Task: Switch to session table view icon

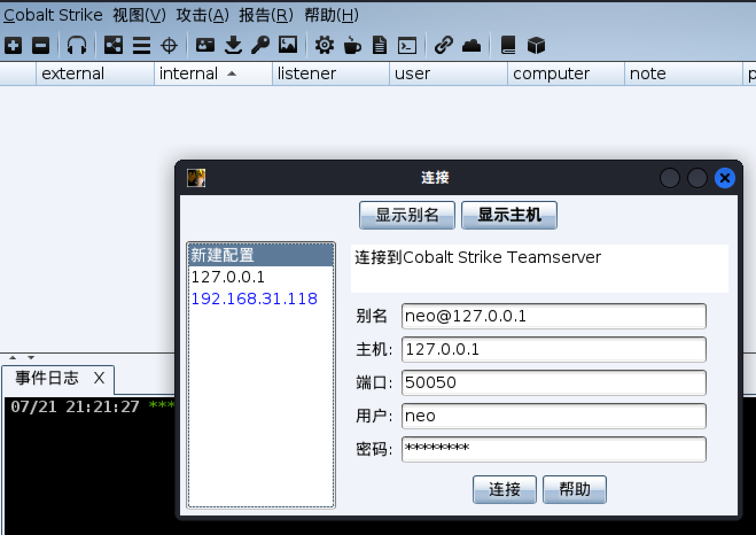Action: (142, 45)
